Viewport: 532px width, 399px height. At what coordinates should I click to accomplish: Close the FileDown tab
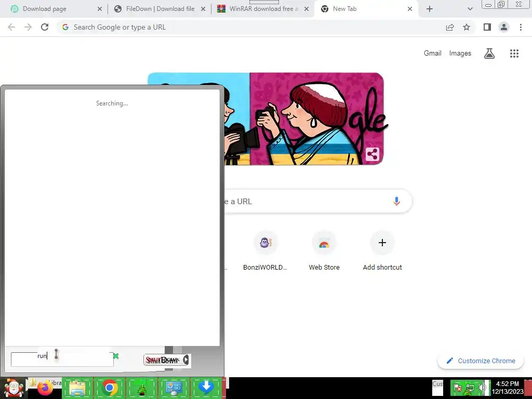(x=203, y=9)
